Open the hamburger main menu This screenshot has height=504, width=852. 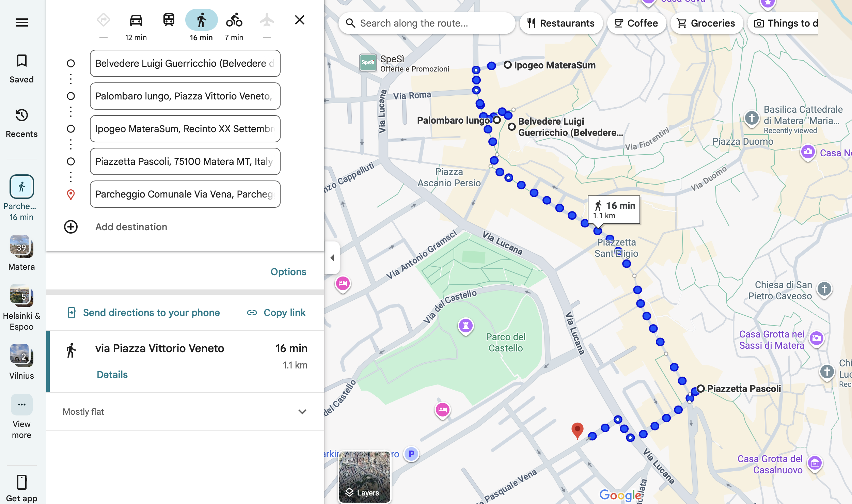click(21, 22)
